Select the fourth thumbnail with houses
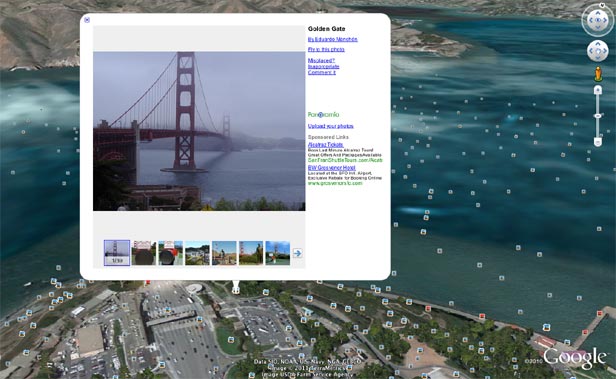616x379 pixels. (197, 253)
